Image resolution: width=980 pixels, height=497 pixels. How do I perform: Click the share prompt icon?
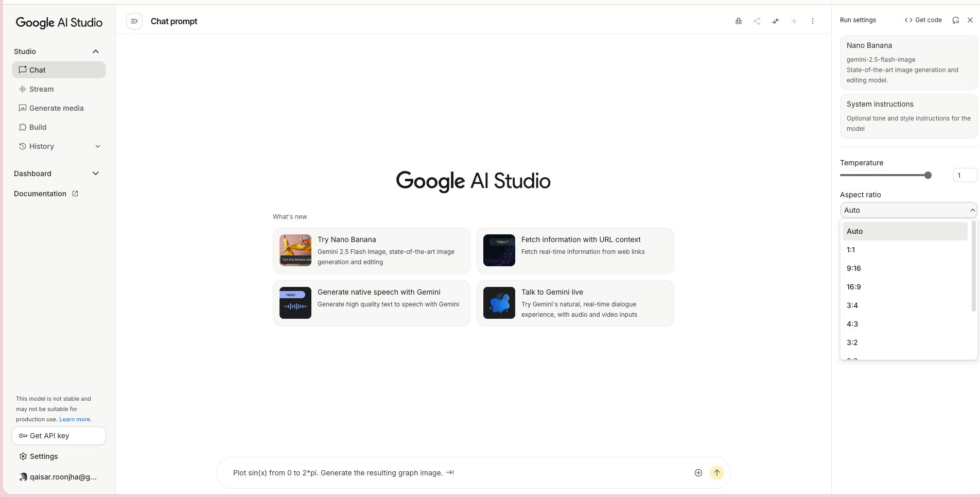[x=757, y=21]
